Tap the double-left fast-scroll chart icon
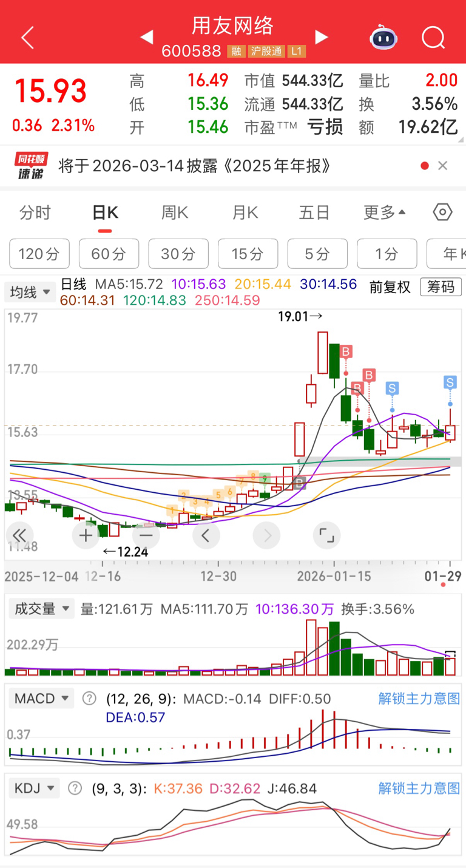This screenshot has height=868, width=466. pos(19,535)
